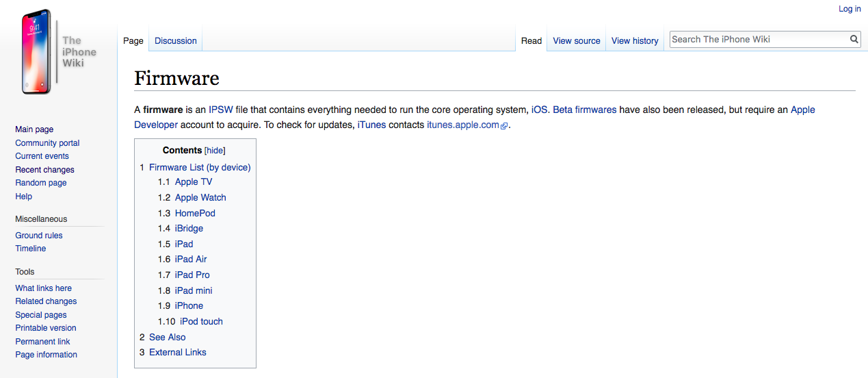This screenshot has width=868, height=378.
Task: Click the iPhone Wiki logo image
Action: 60,52
